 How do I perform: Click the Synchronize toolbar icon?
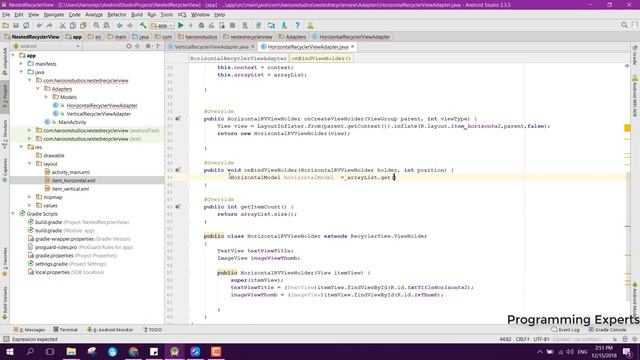26,25
